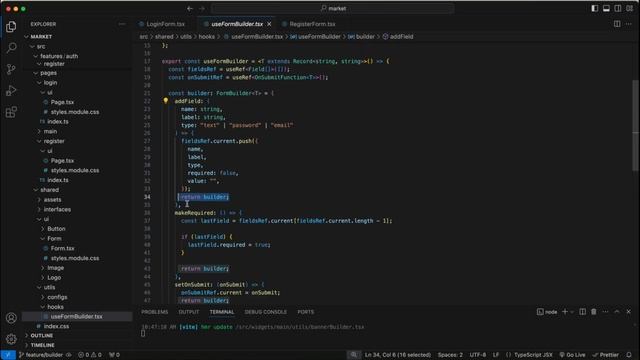The width and height of the screenshot is (640, 360).
Task: Open the Extensions view
Action: click(11, 112)
